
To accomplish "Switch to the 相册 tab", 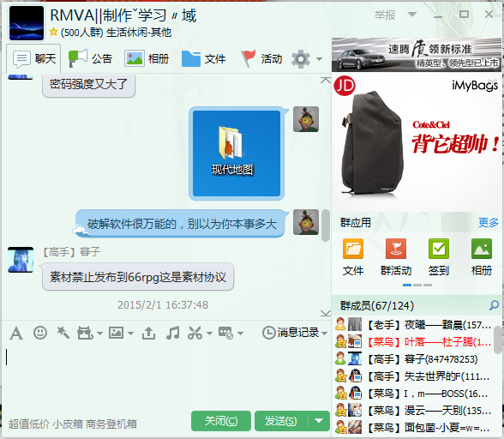I will pyautogui.click(x=147, y=59).
